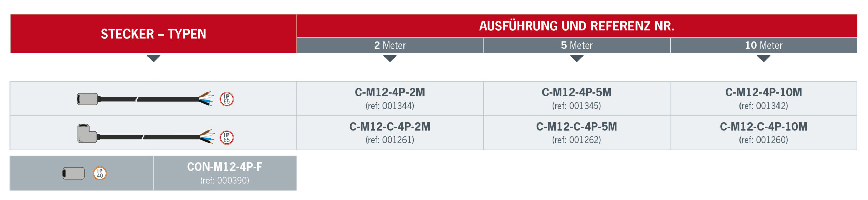Select the 2 Meter column header
868x200 pixels.
[x=390, y=45]
